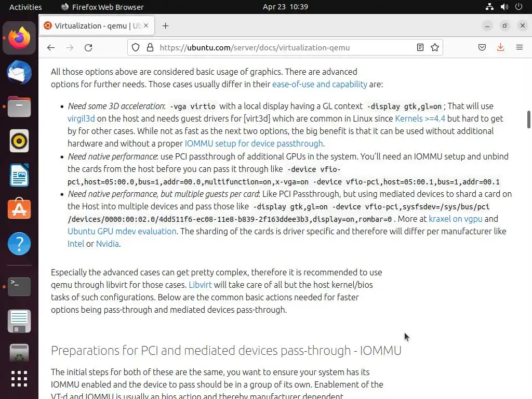The width and height of the screenshot is (532, 399).
Task: Open IOMMU setup for device passthrough link
Action: click(x=254, y=143)
